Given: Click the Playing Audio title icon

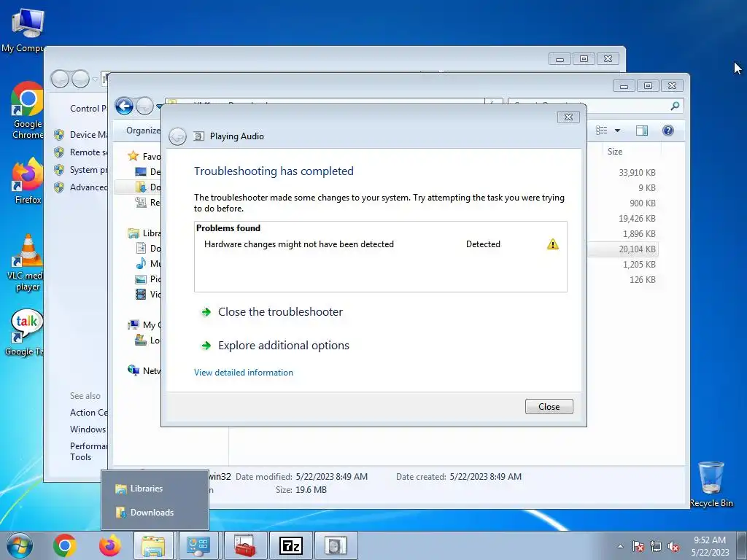Looking at the screenshot, I should [x=198, y=136].
